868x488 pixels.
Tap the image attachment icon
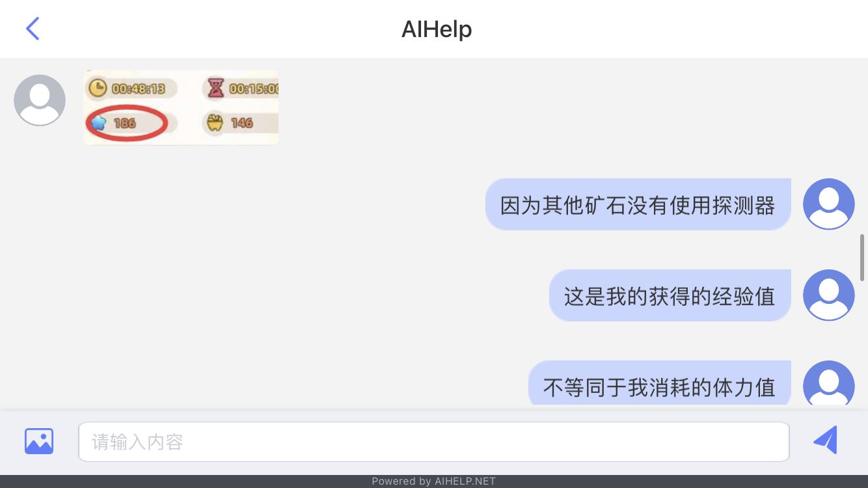[x=39, y=441]
